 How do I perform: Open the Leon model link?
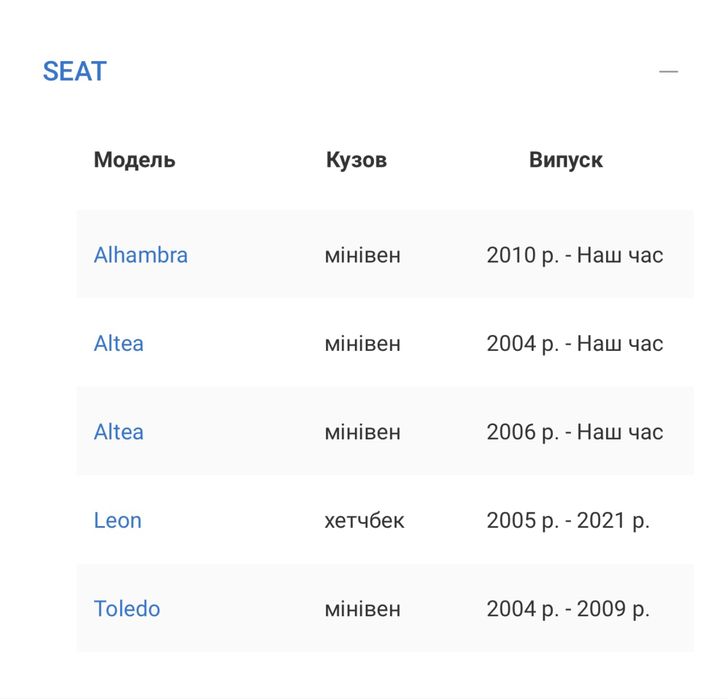tap(117, 521)
